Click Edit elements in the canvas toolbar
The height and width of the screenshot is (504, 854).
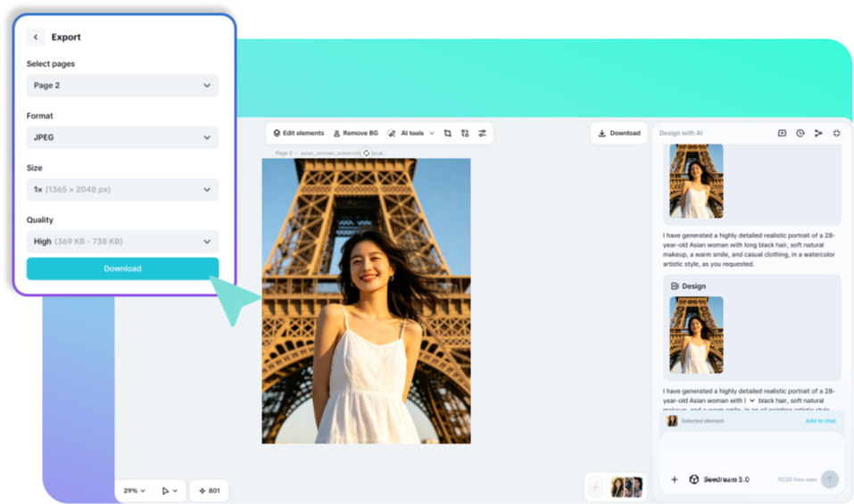point(298,133)
